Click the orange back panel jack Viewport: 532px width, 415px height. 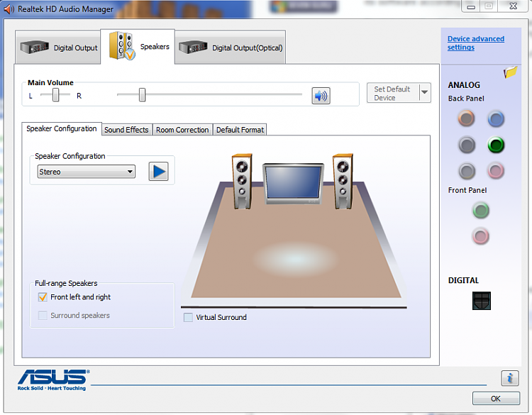(467, 118)
